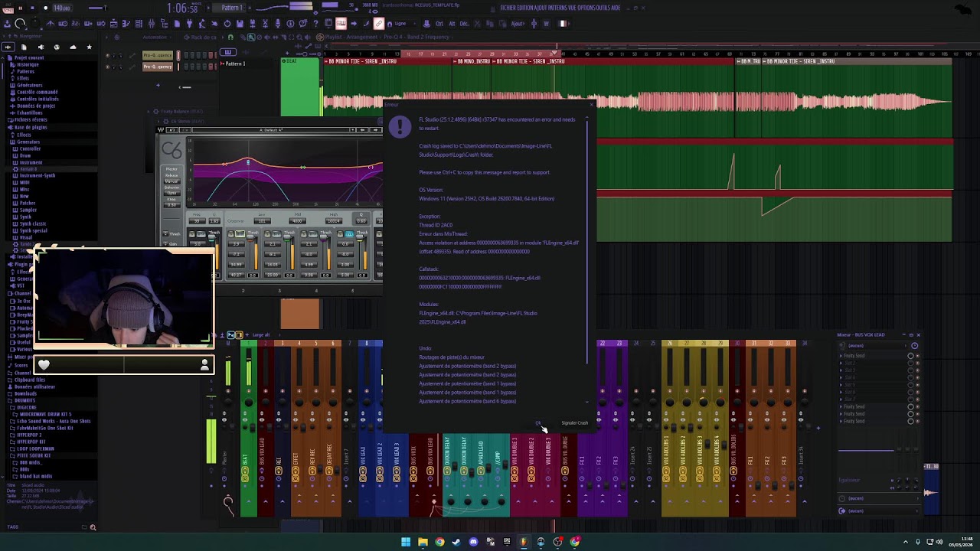Toggle the main snap magnet icon
The image size is (980, 551).
[x=390, y=23]
